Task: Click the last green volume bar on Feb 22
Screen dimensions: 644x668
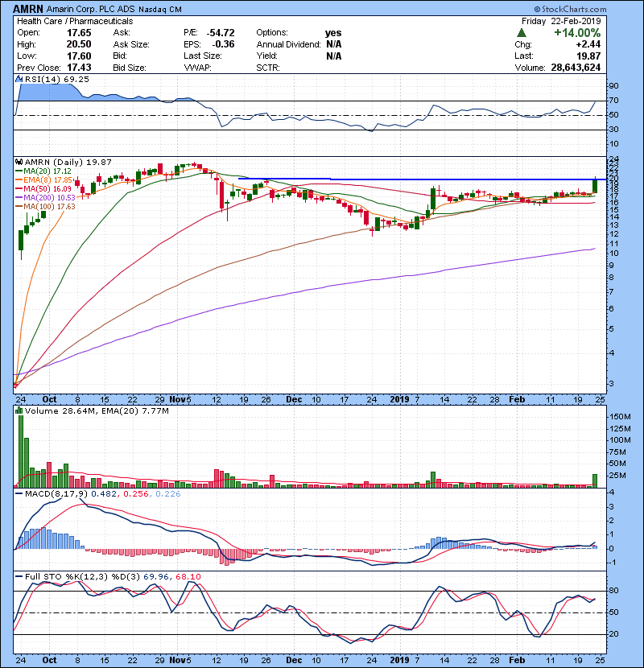Action: click(595, 480)
